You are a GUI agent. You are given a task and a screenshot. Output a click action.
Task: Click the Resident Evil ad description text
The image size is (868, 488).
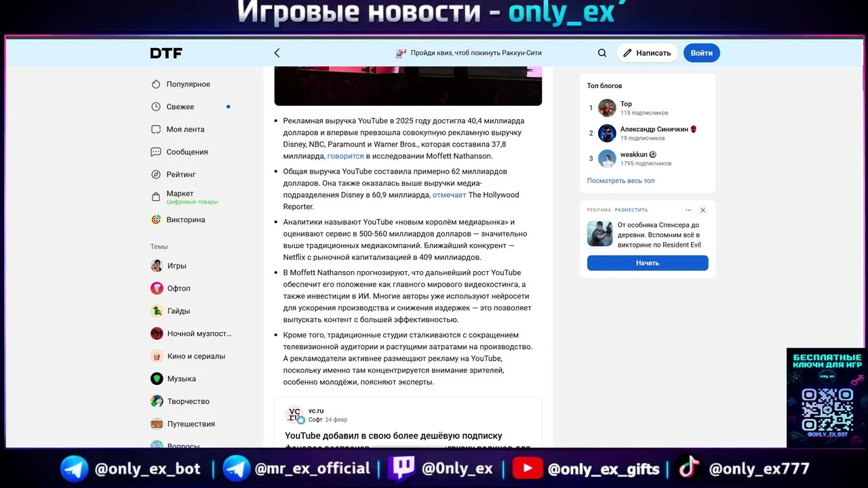(659, 235)
